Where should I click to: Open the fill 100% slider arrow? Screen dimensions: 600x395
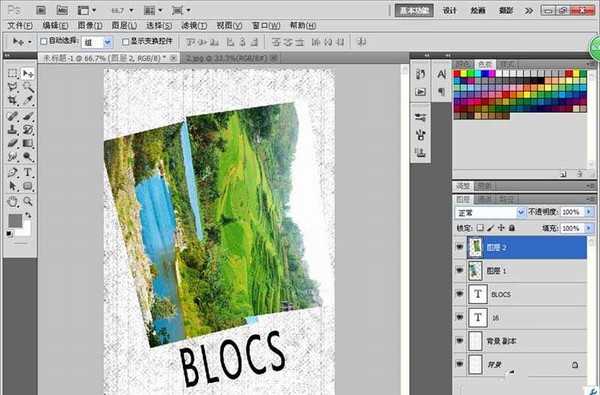(x=589, y=228)
